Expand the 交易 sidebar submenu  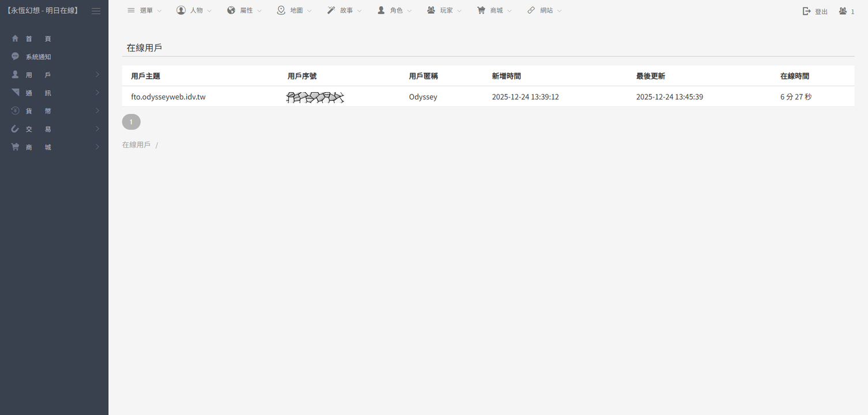click(x=54, y=129)
